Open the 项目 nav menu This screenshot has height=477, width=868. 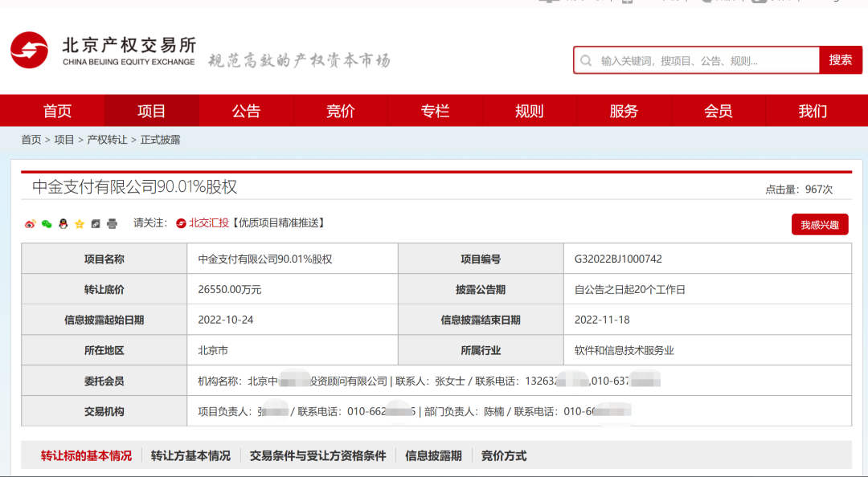(152, 111)
